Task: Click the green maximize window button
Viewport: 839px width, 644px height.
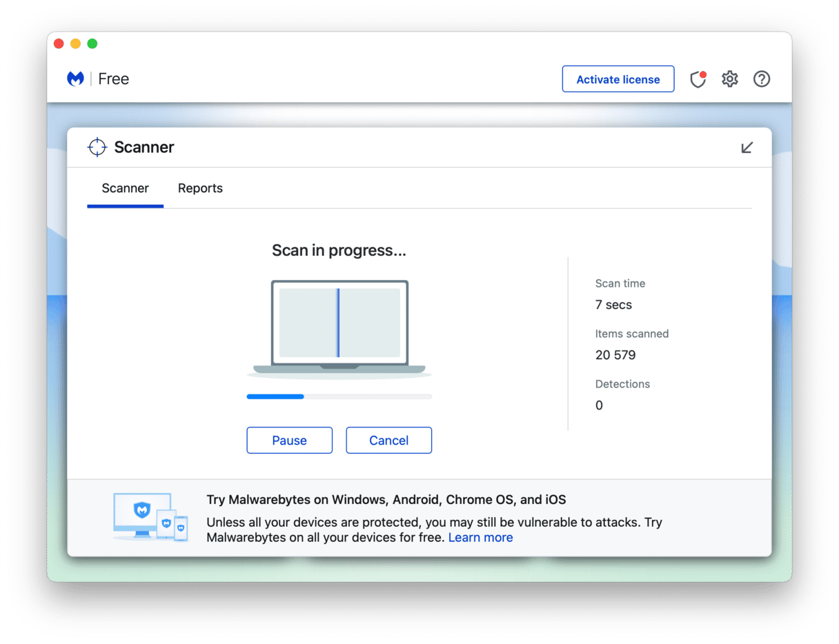Action: [92, 44]
